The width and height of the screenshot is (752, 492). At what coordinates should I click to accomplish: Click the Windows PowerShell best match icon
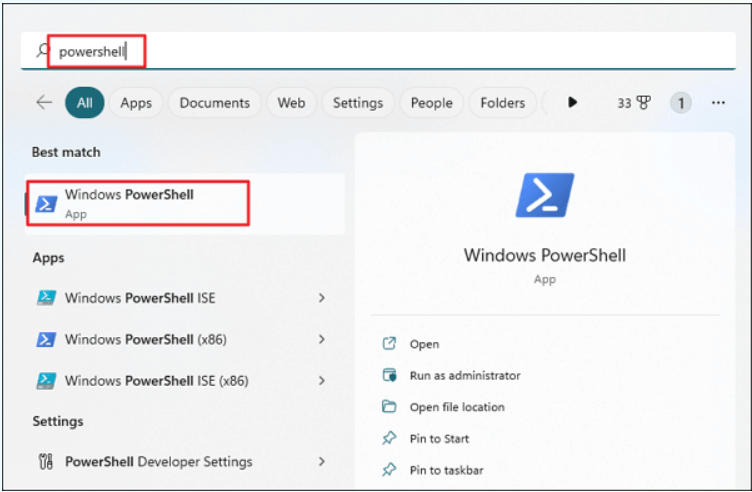[x=47, y=204]
